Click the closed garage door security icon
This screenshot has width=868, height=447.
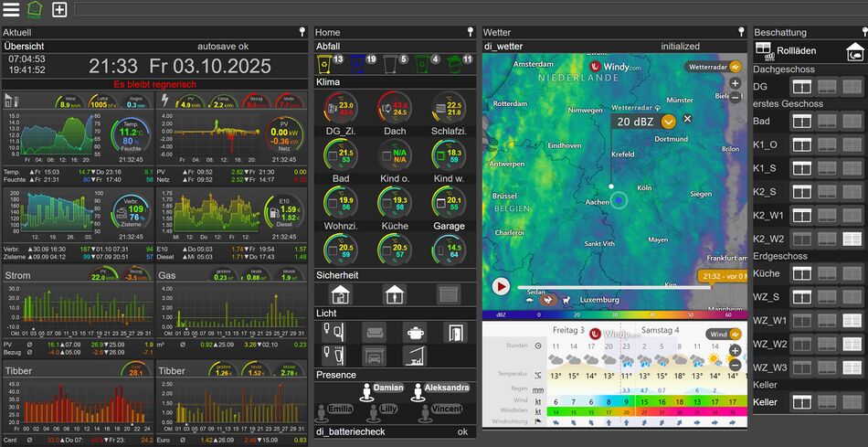tap(448, 294)
